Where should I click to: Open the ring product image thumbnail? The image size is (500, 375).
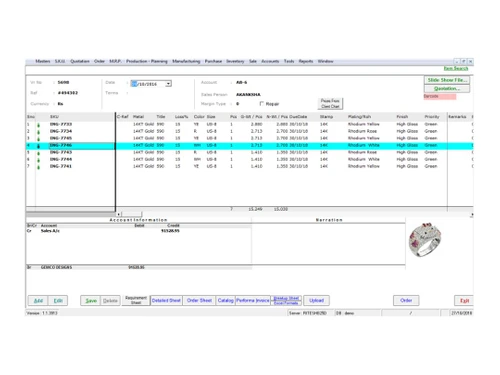(425, 240)
